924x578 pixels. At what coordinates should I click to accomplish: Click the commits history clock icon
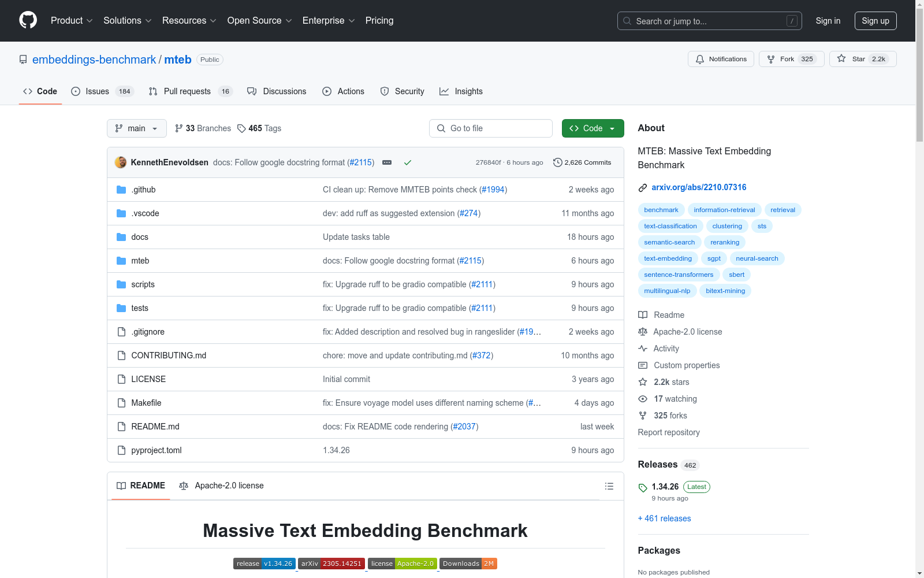(558, 162)
